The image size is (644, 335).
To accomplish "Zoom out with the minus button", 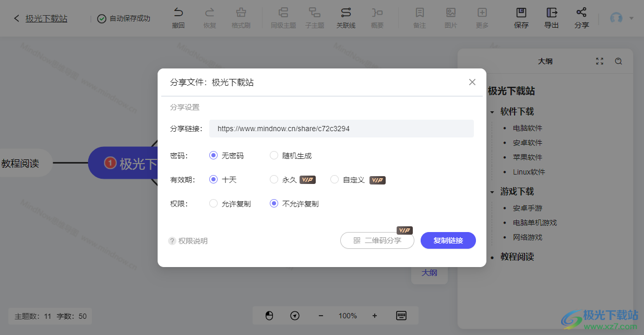I will coord(321,316).
